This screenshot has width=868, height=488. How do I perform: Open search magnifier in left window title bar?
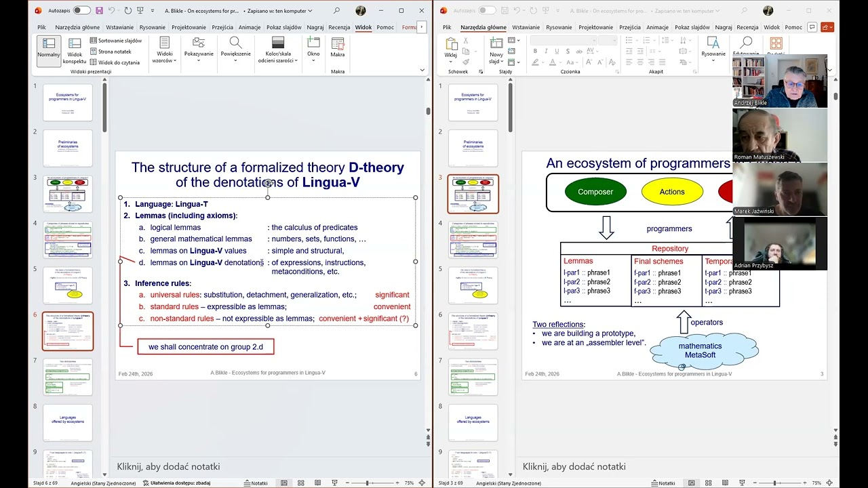[x=336, y=11]
